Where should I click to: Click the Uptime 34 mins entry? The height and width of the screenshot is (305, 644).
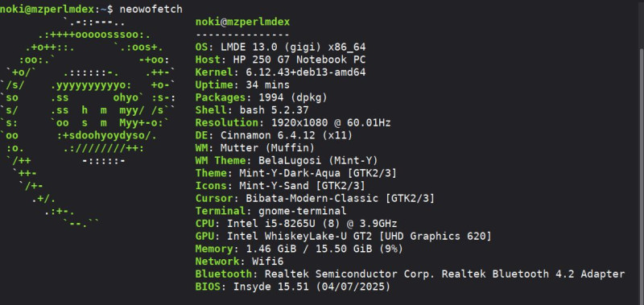pyautogui.click(x=243, y=85)
